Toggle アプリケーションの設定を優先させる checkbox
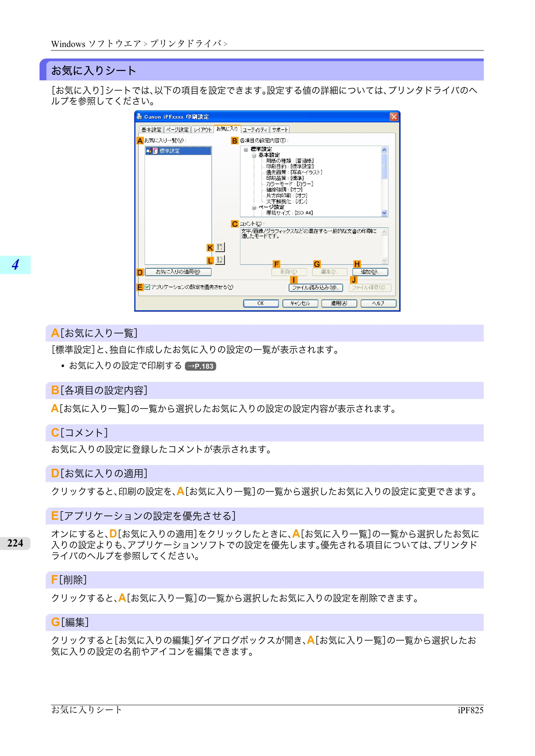535x756 pixels. click(147, 287)
